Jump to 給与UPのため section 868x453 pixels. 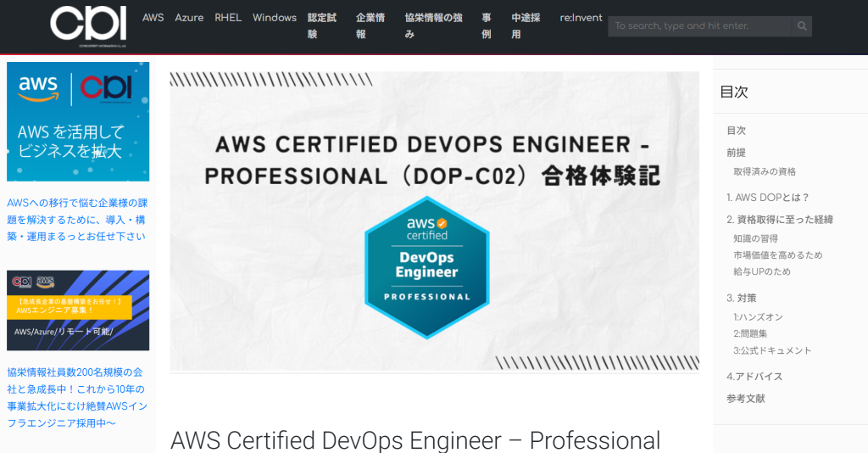point(762,272)
